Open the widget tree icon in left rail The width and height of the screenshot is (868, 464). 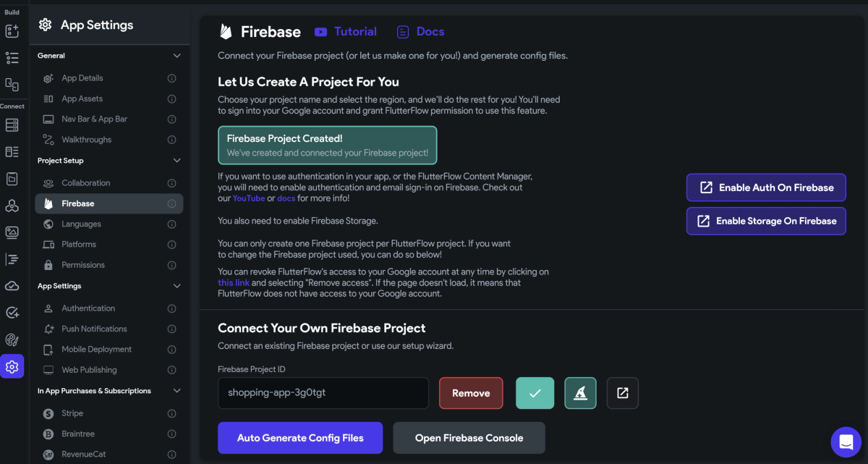point(12,57)
